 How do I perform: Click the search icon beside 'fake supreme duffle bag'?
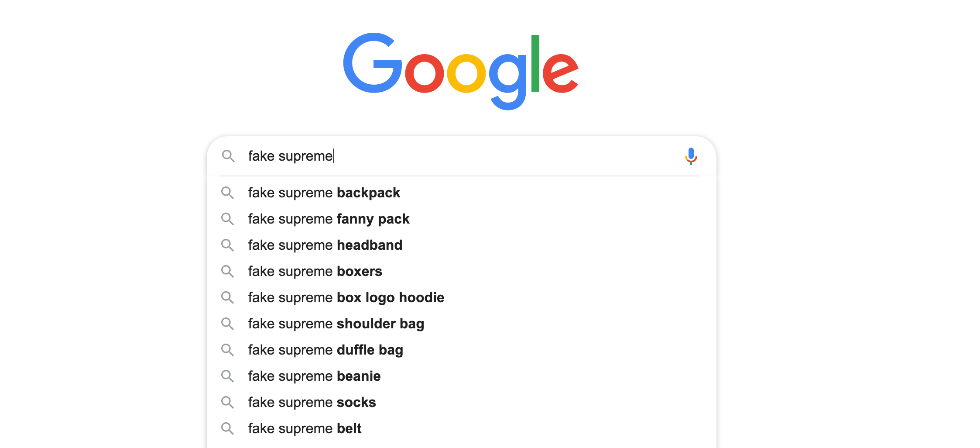click(228, 350)
